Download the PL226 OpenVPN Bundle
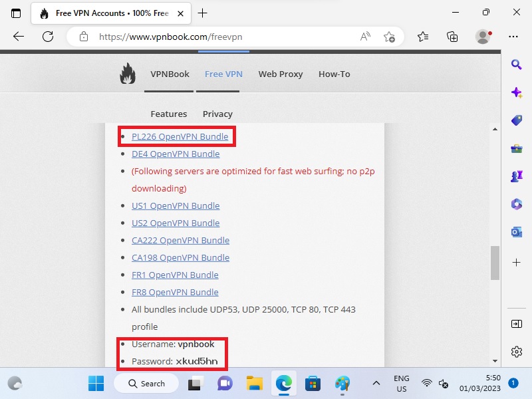The height and width of the screenshot is (399, 532). point(180,136)
